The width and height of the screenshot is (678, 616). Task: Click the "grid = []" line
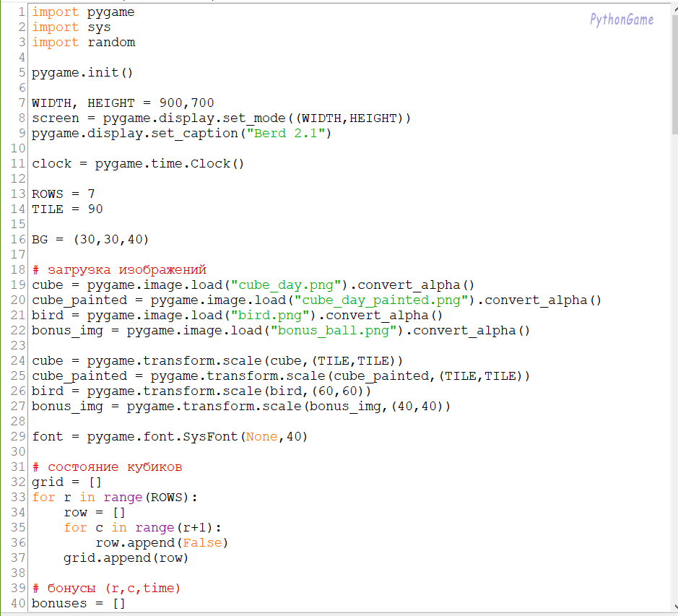[x=66, y=482]
